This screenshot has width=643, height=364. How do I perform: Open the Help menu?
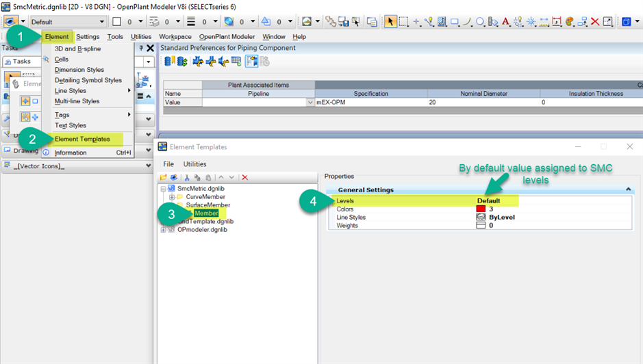(x=299, y=36)
